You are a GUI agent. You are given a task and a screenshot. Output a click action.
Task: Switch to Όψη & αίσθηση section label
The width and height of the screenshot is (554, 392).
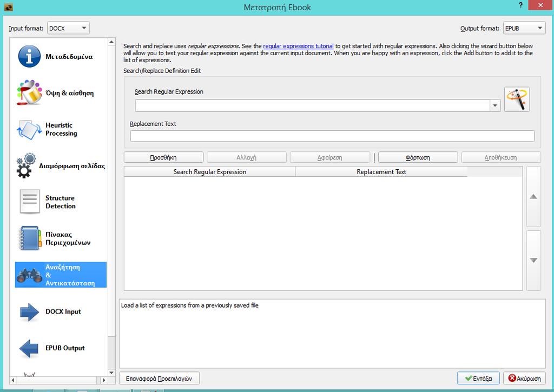[x=70, y=93]
